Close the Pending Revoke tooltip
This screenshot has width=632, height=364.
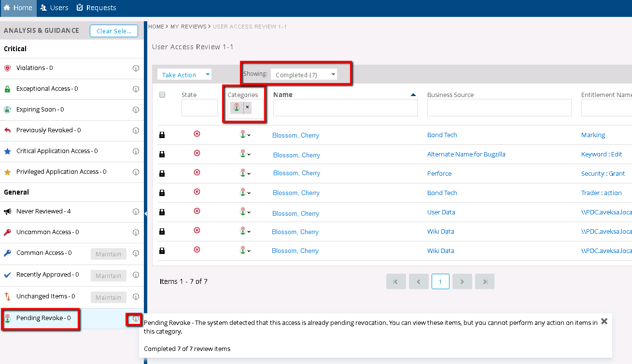tap(604, 322)
